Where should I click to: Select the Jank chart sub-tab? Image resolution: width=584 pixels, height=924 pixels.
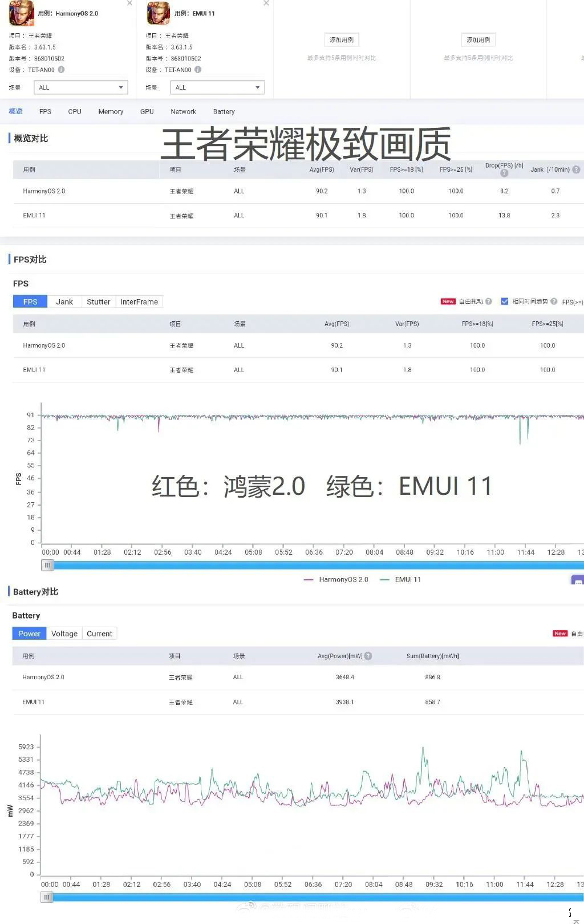point(64,302)
